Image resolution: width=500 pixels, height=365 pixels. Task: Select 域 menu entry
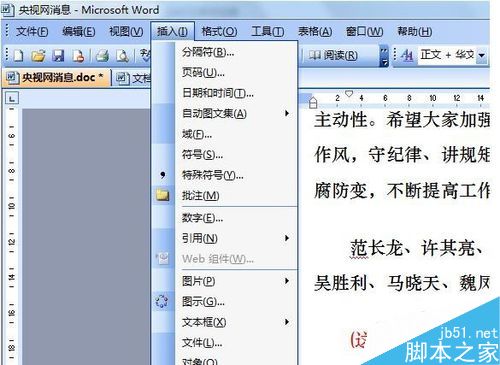235,134
